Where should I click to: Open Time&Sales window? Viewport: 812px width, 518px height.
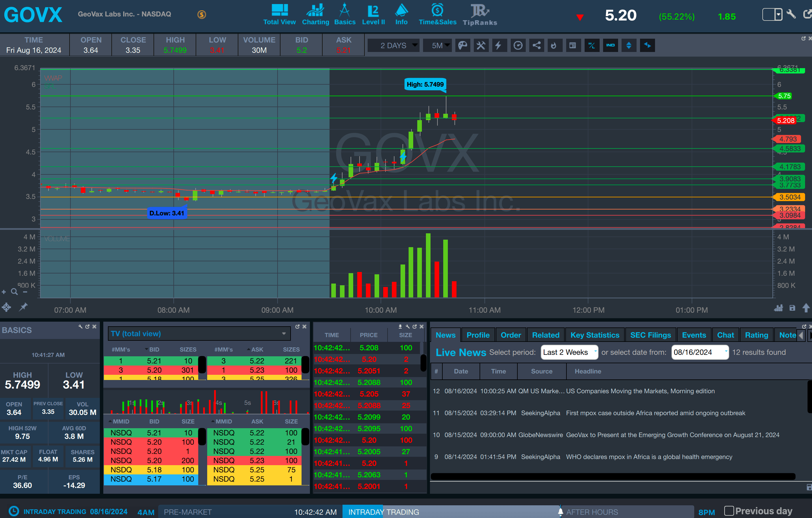(437, 15)
